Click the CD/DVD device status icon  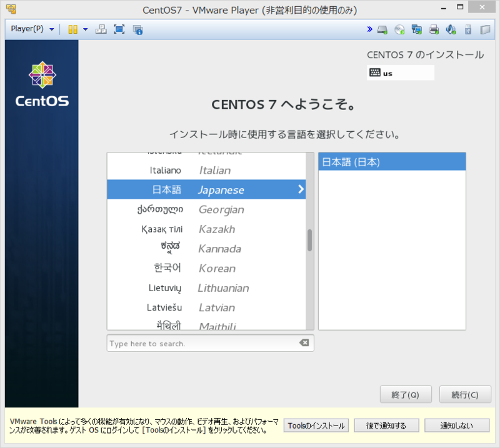pyautogui.click(x=398, y=29)
